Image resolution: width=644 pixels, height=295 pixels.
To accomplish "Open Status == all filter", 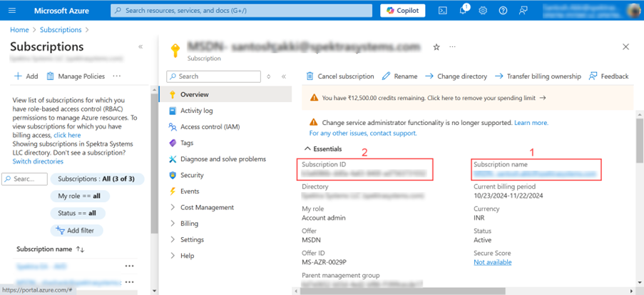I will coord(78,213).
